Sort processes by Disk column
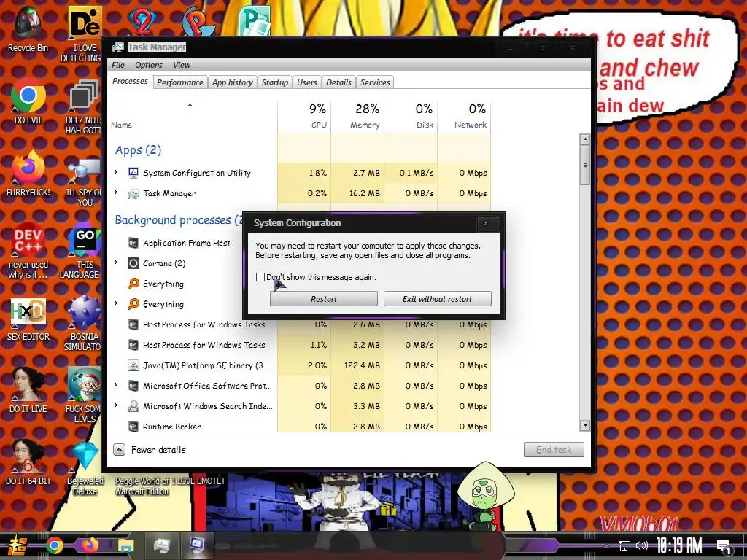 (x=411, y=116)
